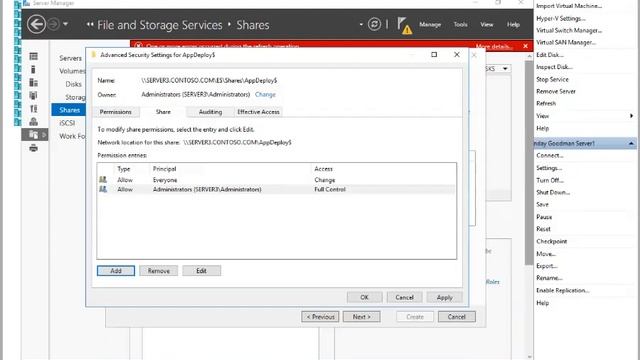Click group icon beside Everyone entry
The image size is (640, 360).
[x=103, y=179]
